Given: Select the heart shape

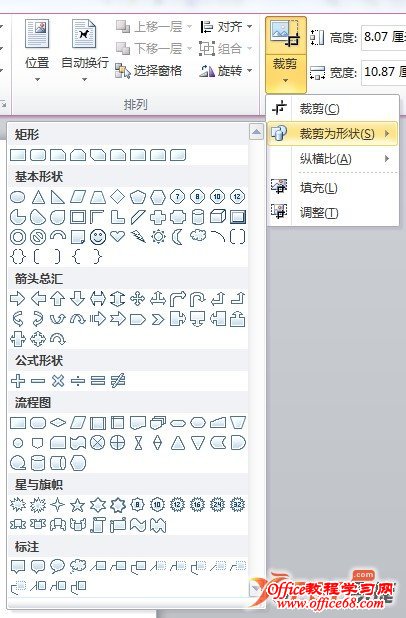Looking at the screenshot, I should tap(118, 236).
